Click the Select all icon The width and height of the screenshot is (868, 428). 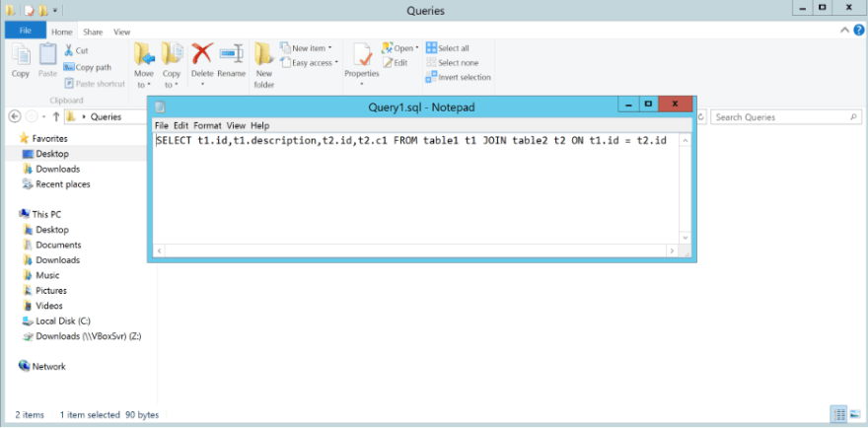click(431, 48)
